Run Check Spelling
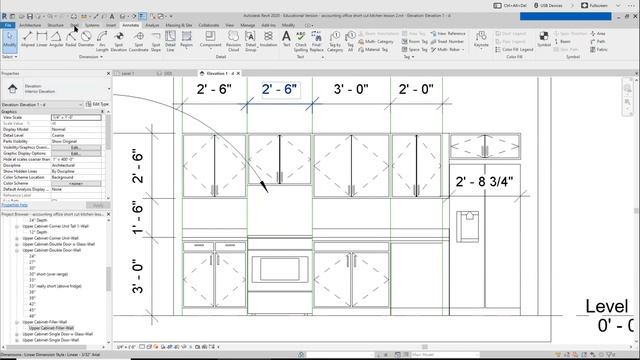This screenshot has width=640, height=360. point(301,41)
